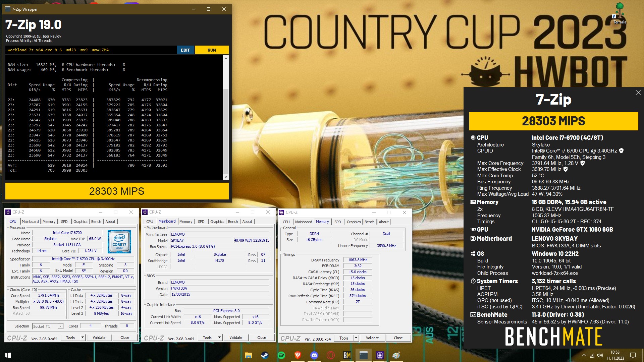This screenshot has height=362, width=644.
Task: Click the BIOS Version FWKT33A field
Action: [x=220, y=288]
